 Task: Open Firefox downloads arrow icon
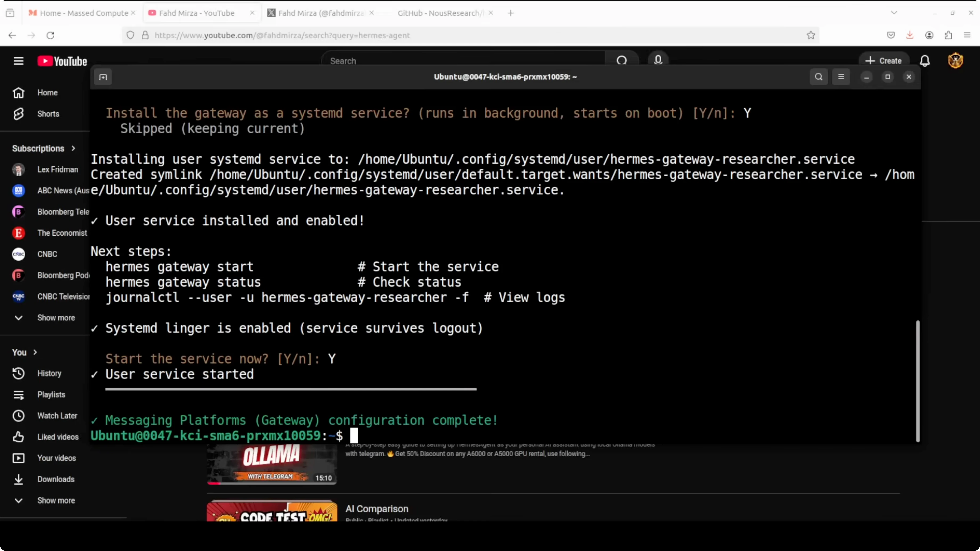pos(910,35)
